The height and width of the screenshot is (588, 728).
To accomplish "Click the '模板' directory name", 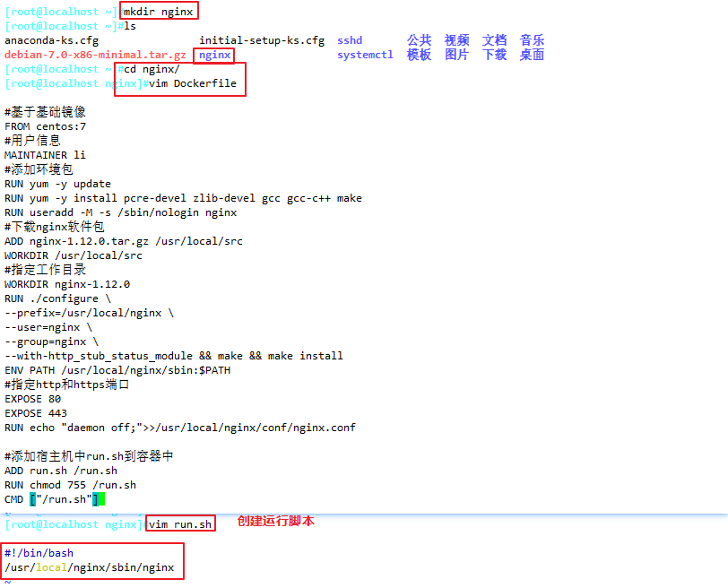I will [420, 55].
